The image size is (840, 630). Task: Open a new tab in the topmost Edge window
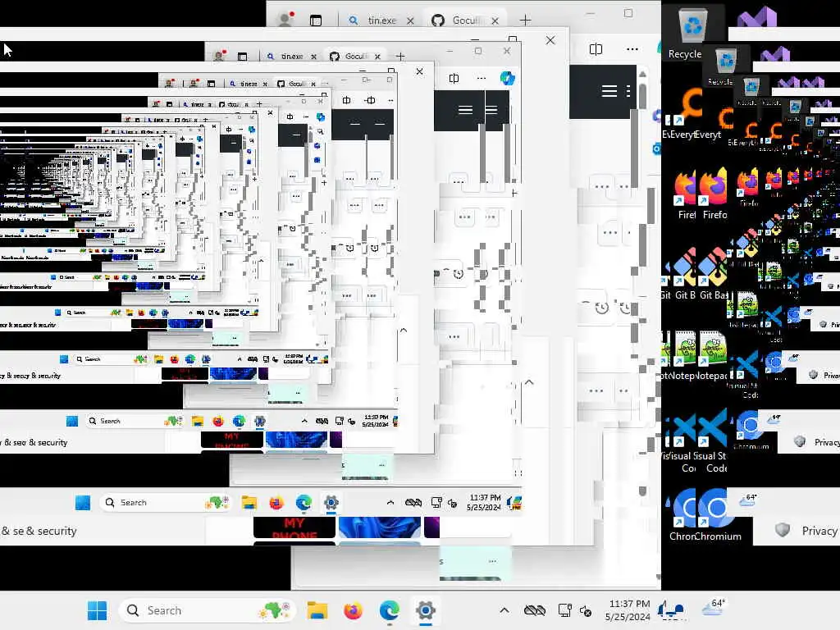pos(526,21)
